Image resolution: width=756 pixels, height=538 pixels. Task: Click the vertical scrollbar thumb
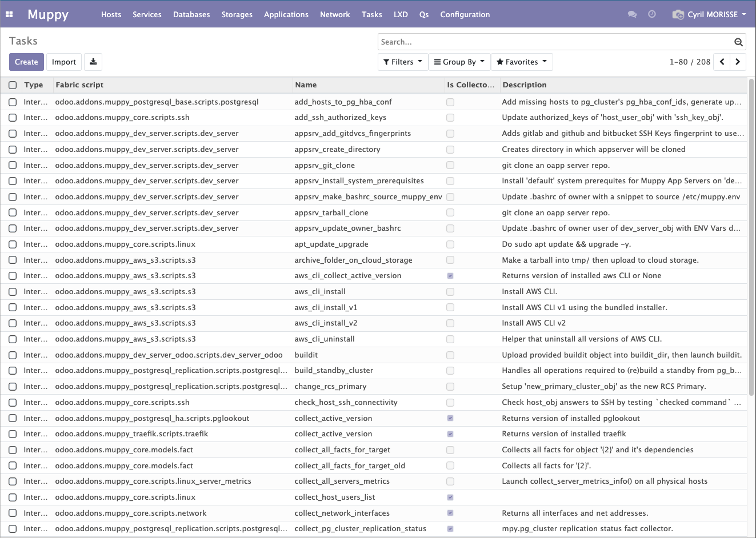pyautogui.click(x=751, y=237)
